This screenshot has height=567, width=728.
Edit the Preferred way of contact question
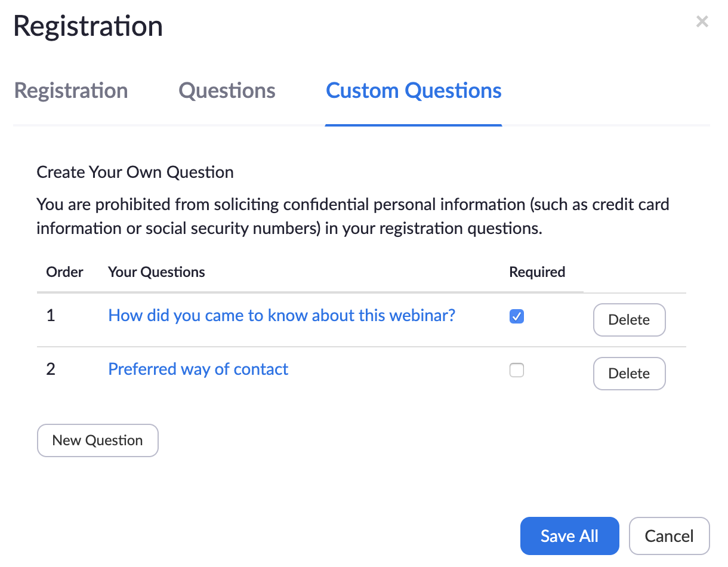pos(198,369)
